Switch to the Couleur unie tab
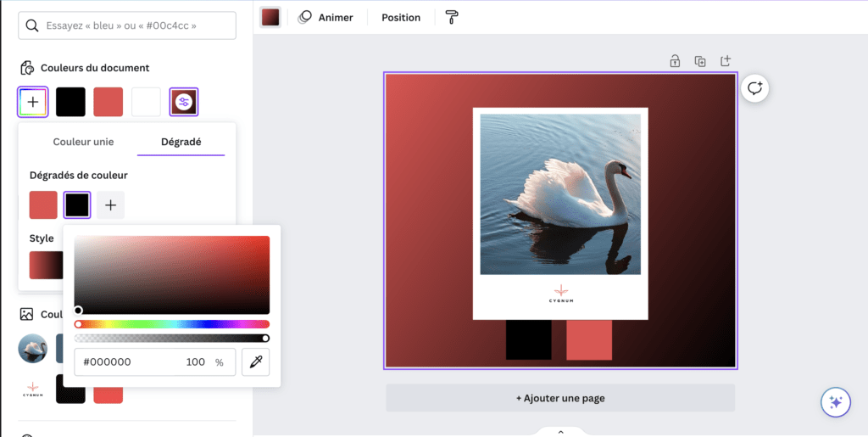 (x=83, y=142)
